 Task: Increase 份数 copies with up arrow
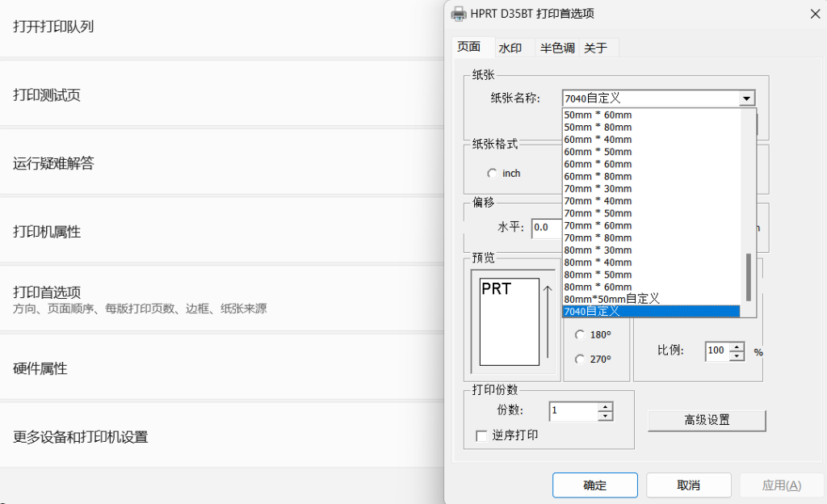point(606,407)
